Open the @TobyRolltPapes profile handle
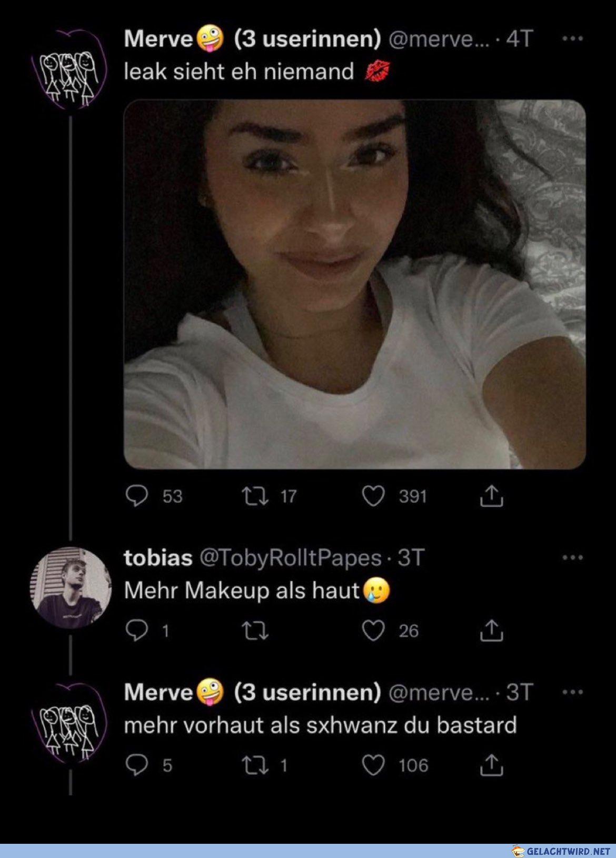Screen dimensions: 616x858 pos(290,558)
